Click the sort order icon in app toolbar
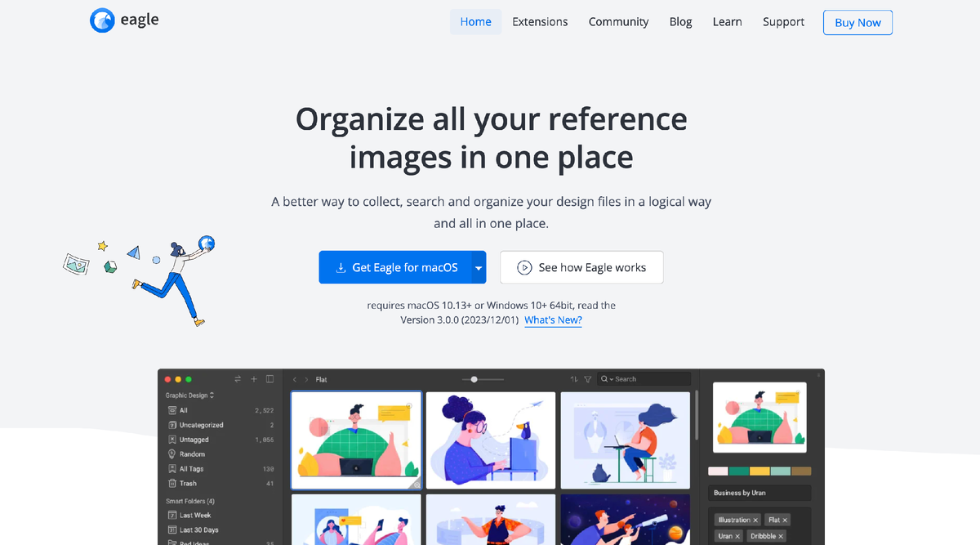 [x=574, y=379]
